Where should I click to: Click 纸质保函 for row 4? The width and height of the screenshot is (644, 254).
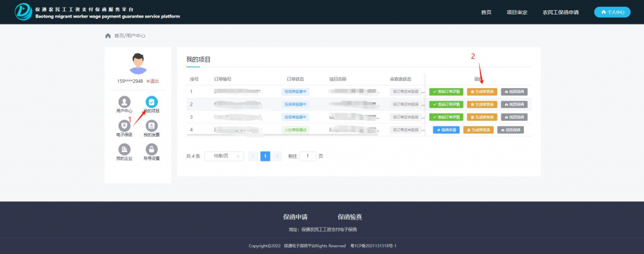[511, 130]
